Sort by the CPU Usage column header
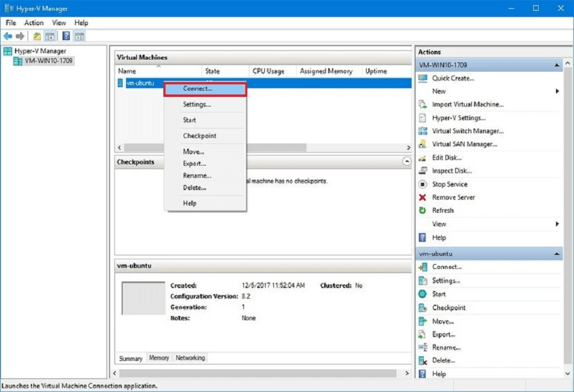Screen dimensions: 574x392 click(273, 71)
